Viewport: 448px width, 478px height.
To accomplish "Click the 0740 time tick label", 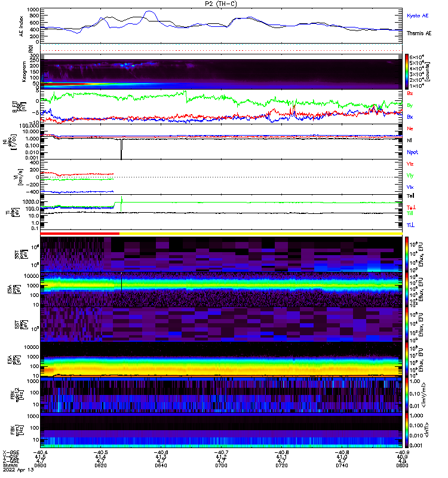I will click(x=342, y=465).
